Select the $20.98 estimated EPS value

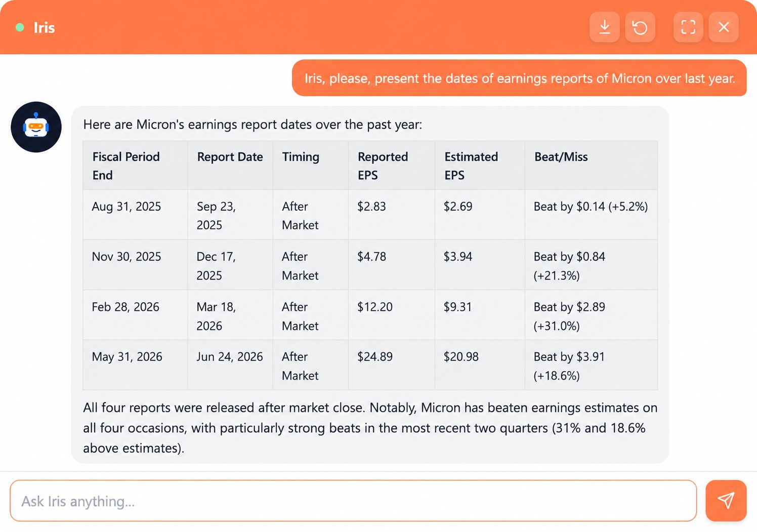coord(480,365)
